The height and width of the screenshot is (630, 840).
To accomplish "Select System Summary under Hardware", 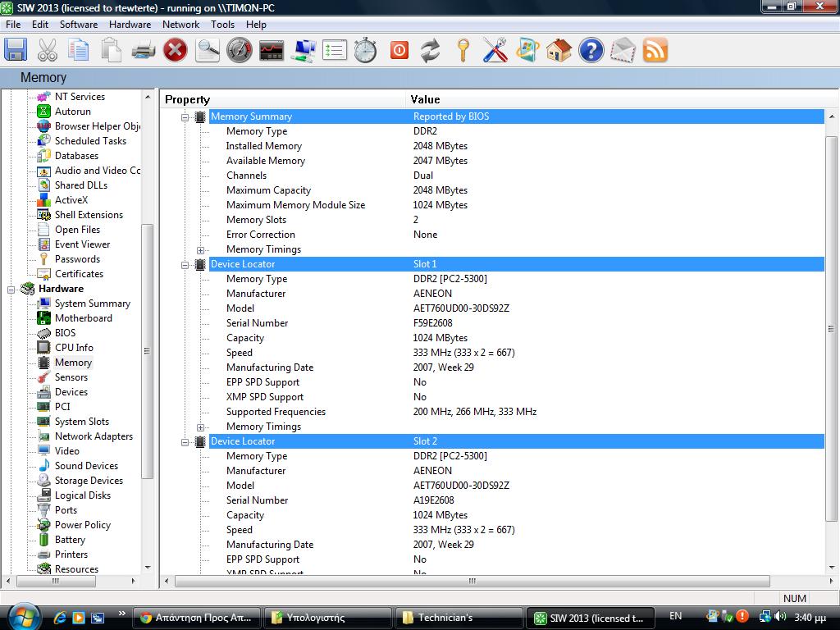I will click(92, 304).
